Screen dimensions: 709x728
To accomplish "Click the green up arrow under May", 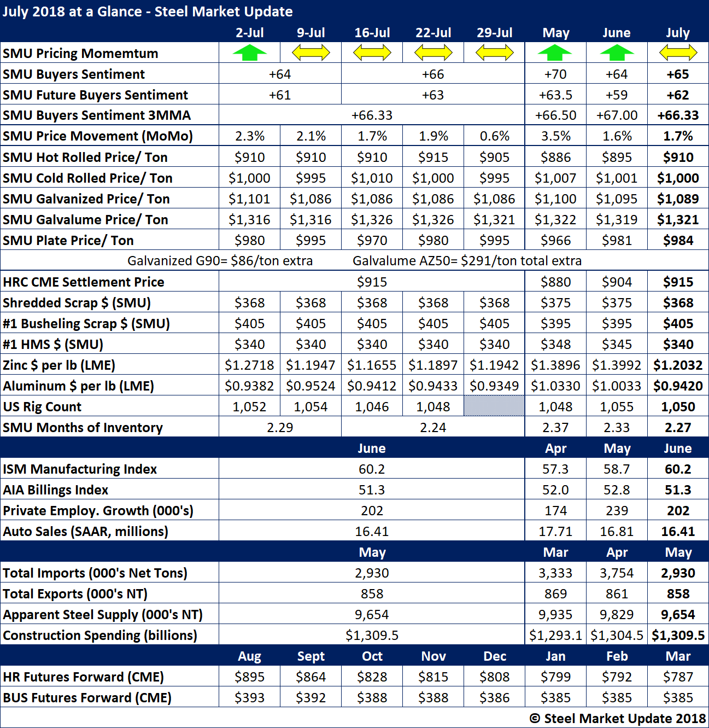I will coord(555,53).
